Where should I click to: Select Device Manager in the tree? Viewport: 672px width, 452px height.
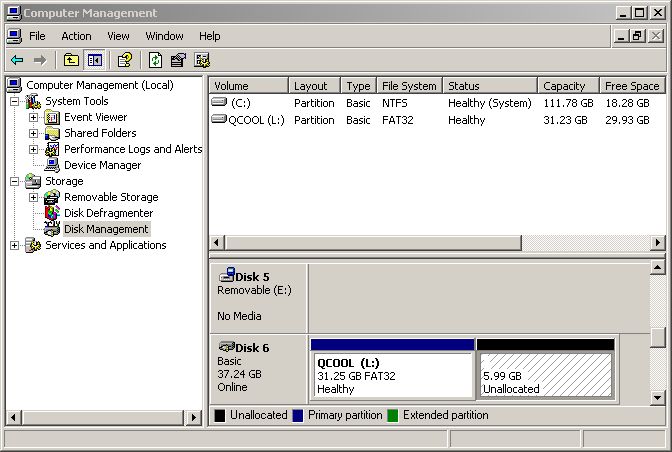point(102,165)
